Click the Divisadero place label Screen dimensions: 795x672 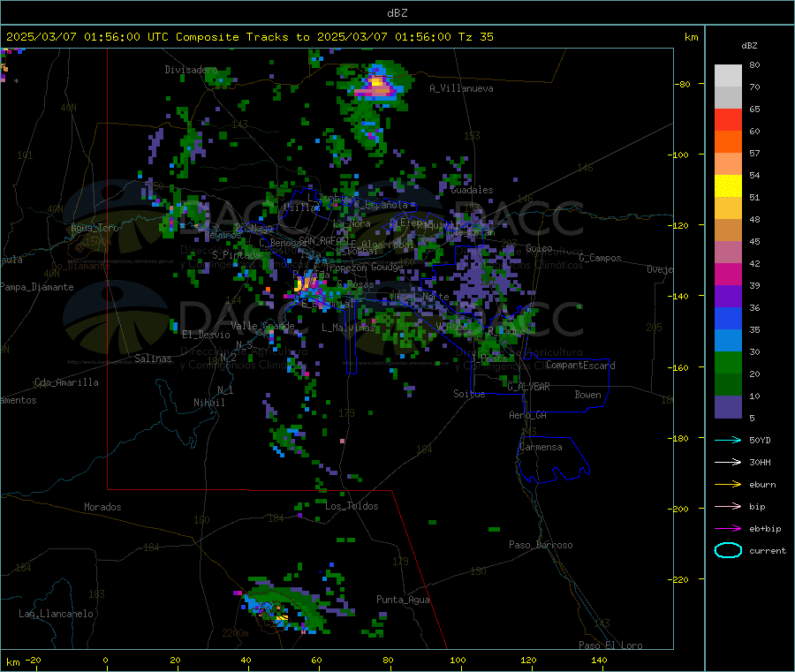point(191,70)
